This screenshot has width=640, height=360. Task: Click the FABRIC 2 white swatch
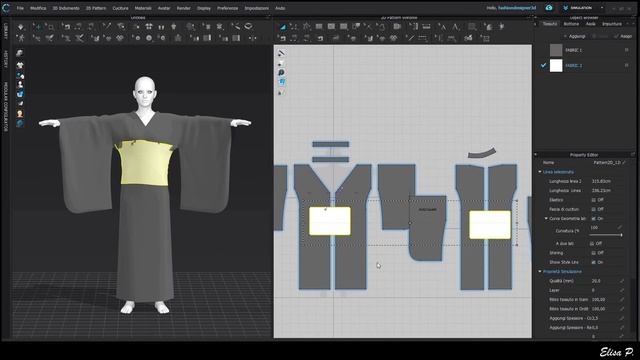[556, 65]
